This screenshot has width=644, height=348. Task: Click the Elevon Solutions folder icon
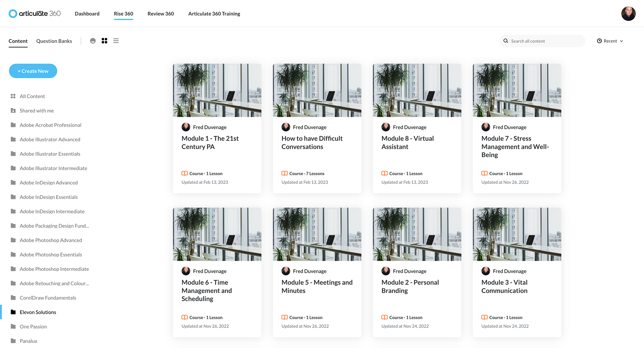coord(13,312)
